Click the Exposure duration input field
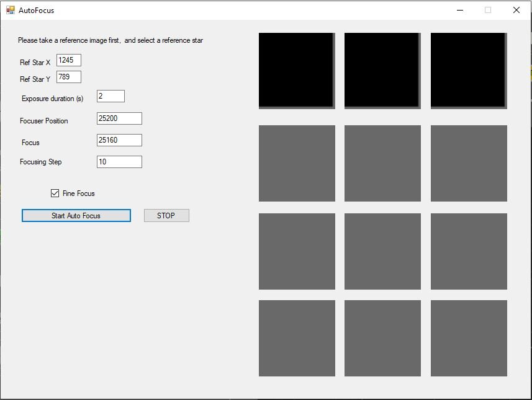Viewport: 532px width, 400px height. (x=110, y=96)
